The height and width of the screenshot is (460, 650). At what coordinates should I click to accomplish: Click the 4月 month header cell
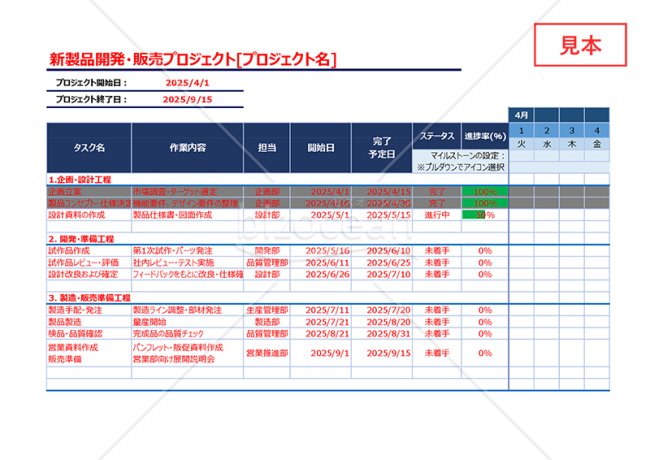(521, 115)
